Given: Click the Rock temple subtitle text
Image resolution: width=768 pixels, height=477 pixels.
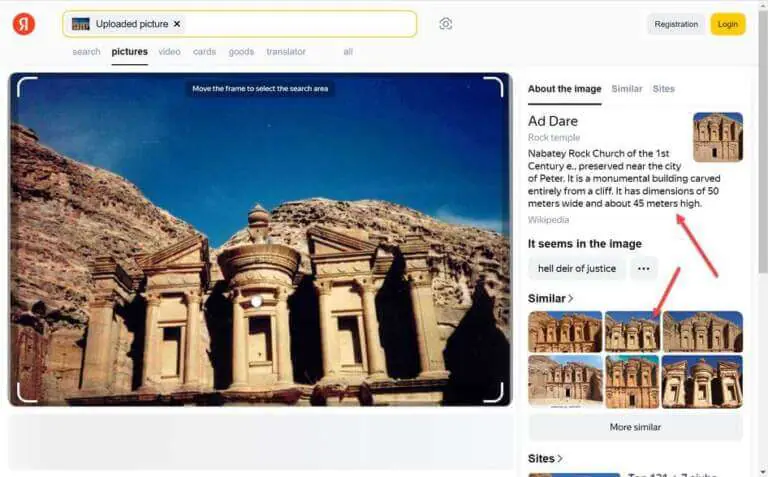Looking at the screenshot, I should point(553,138).
